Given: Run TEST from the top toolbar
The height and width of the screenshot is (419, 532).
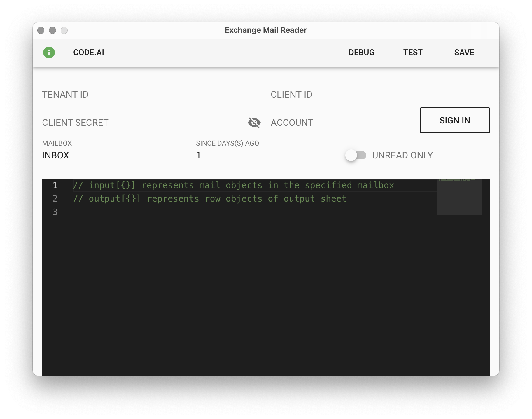Looking at the screenshot, I should pos(413,53).
